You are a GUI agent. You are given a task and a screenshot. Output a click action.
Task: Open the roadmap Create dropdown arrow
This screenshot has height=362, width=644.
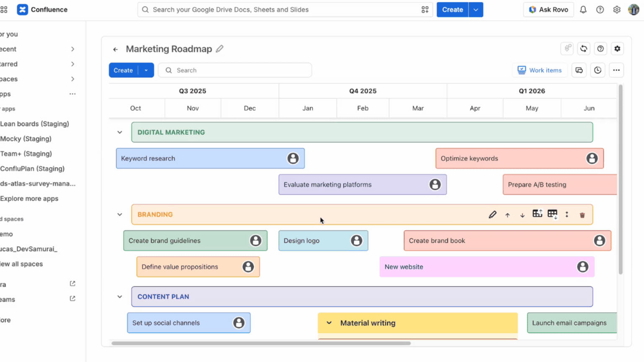pos(146,70)
